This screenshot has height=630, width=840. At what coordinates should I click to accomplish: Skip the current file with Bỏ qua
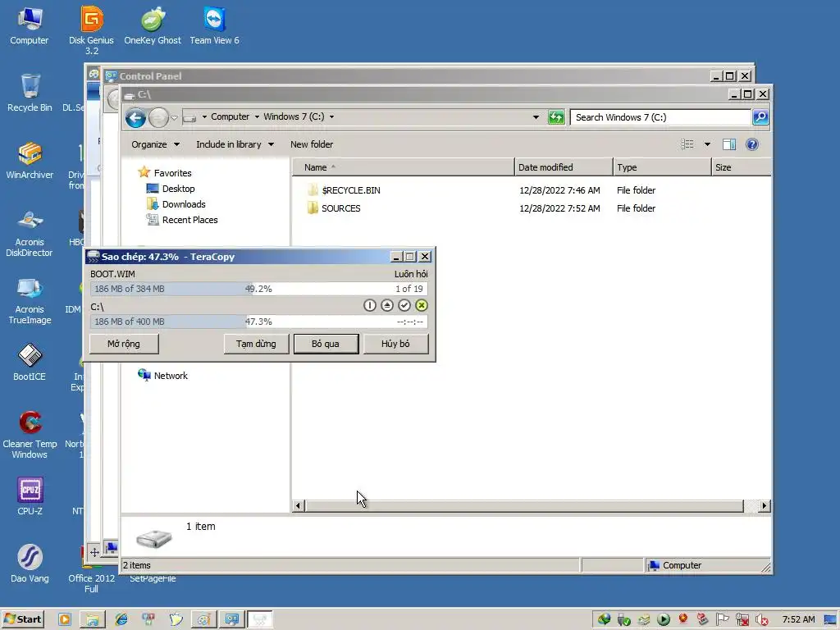326,344
